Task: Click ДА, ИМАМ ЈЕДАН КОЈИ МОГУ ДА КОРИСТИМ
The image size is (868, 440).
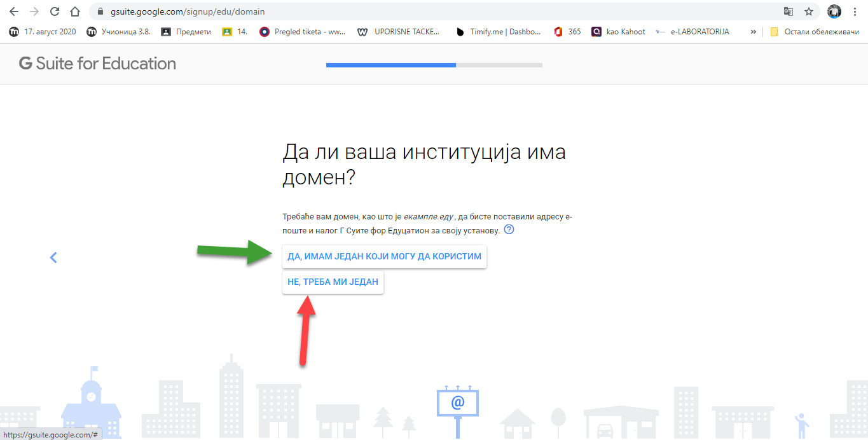Action: (384, 257)
